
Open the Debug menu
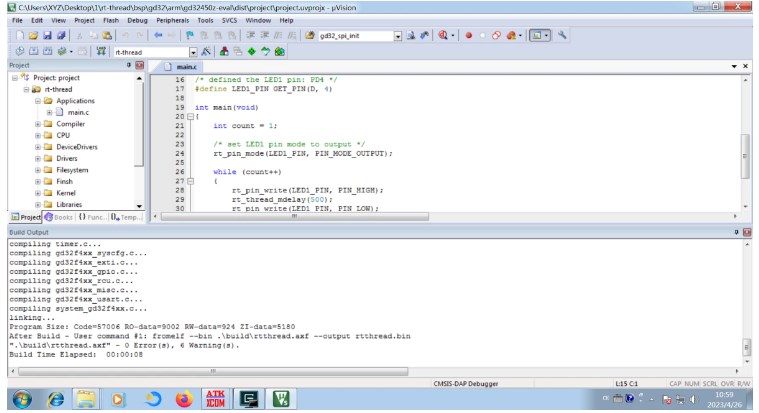tap(137, 20)
